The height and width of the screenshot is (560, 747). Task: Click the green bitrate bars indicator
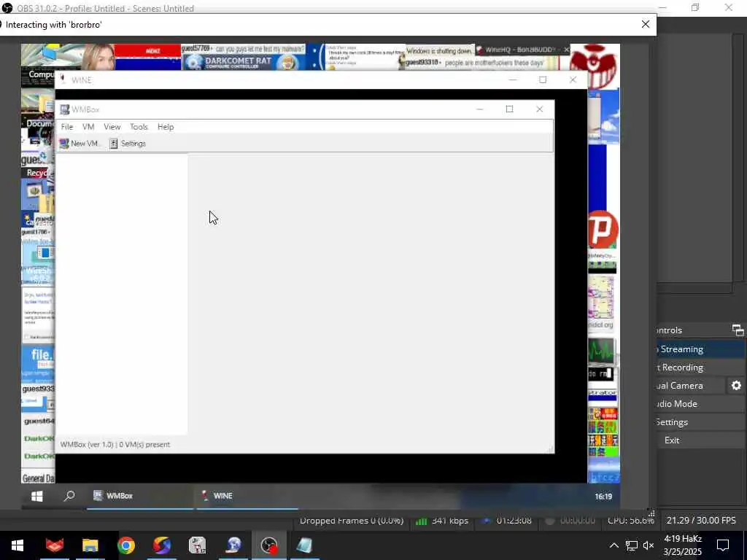click(421, 521)
